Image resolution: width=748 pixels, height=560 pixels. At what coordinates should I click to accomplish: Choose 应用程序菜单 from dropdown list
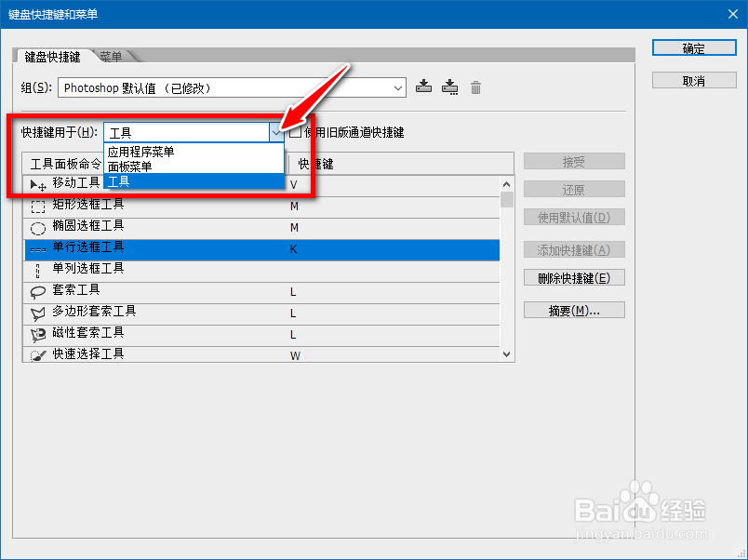(x=194, y=152)
